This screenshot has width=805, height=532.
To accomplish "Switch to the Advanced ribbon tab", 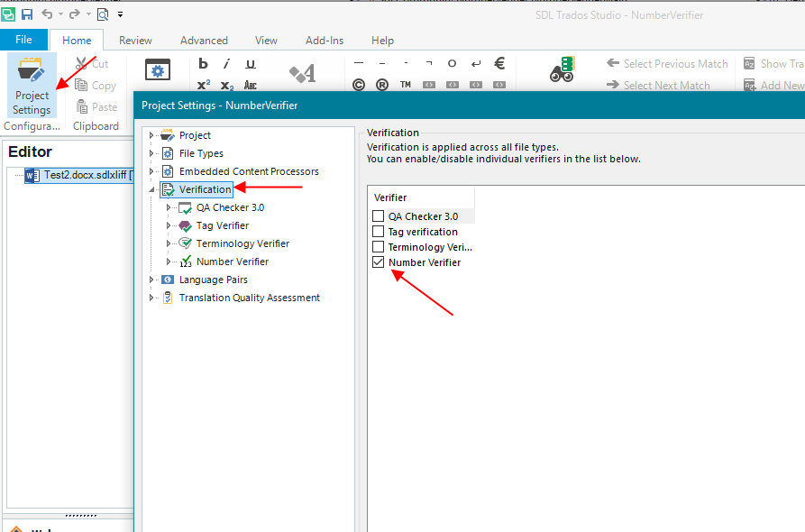I will [204, 40].
